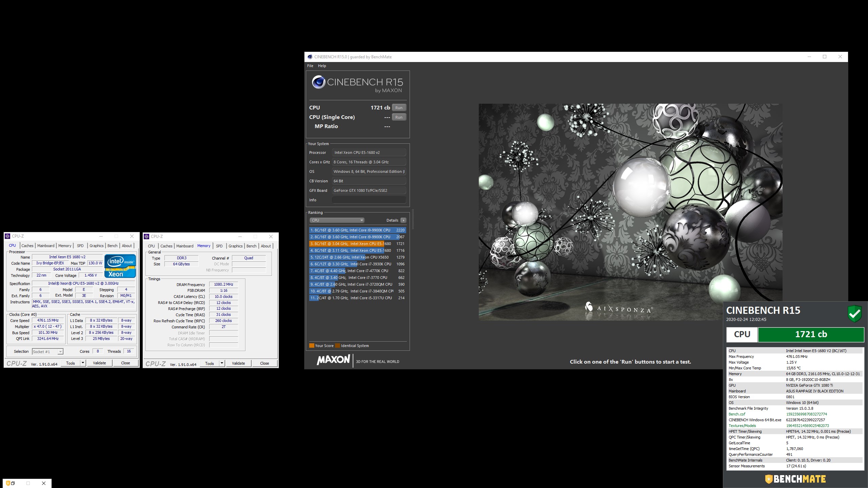Click the orange Your Score legend swatch
Image resolution: width=868 pixels, height=488 pixels.
(312, 346)
